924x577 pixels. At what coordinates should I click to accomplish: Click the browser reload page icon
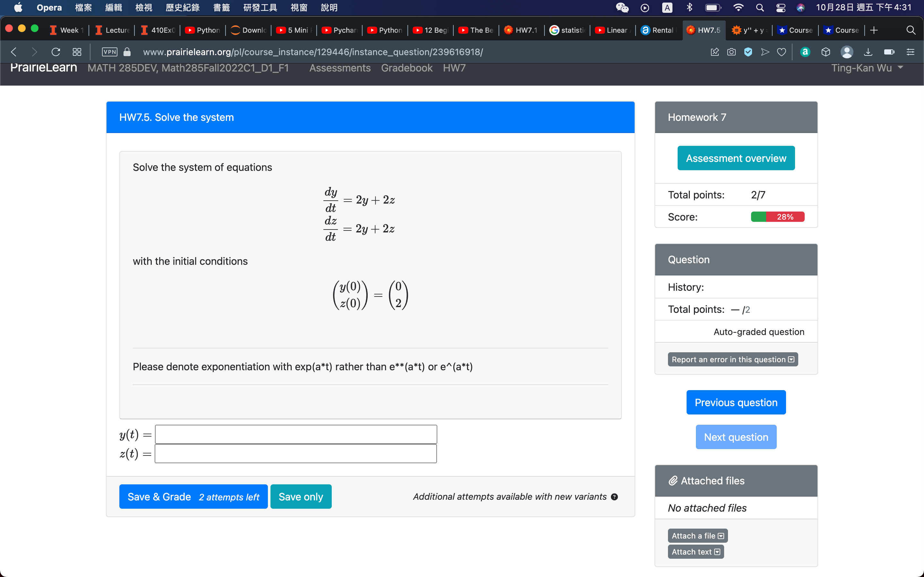click(56, 52)
